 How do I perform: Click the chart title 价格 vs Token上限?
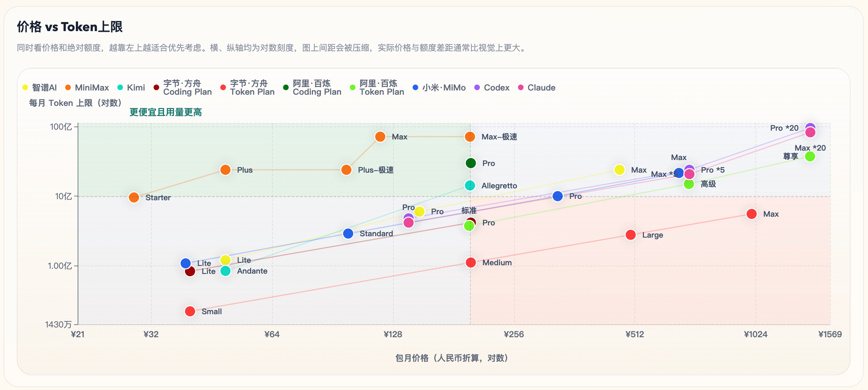[x=70, y=27]
